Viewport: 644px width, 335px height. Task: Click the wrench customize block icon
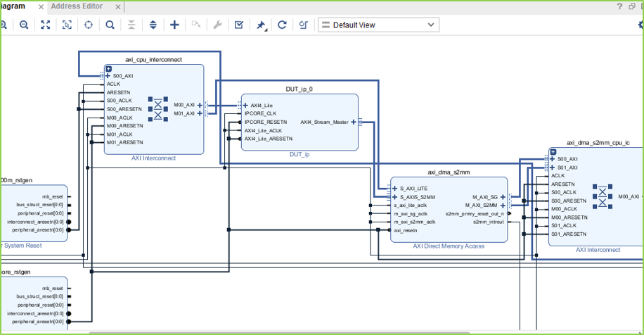click(217, 25)
